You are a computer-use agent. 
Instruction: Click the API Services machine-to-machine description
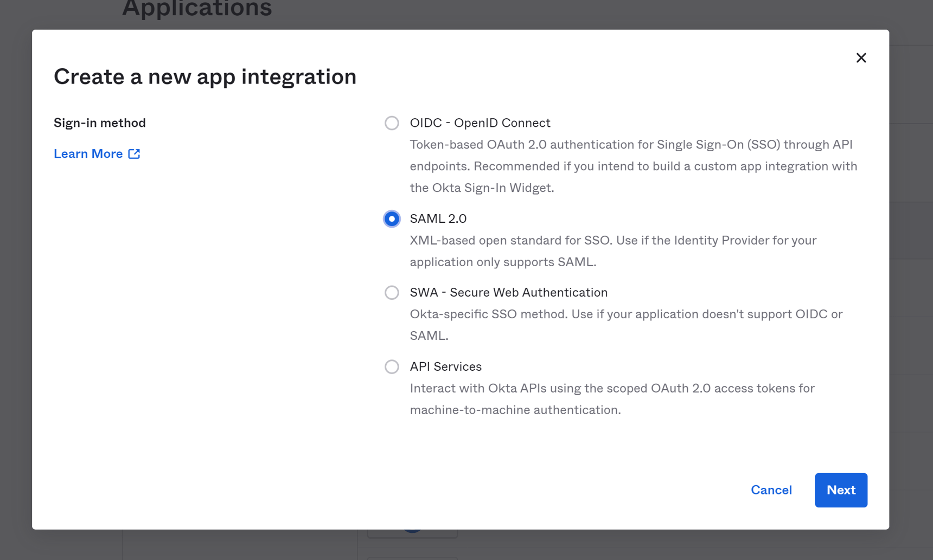pos(612,399)
